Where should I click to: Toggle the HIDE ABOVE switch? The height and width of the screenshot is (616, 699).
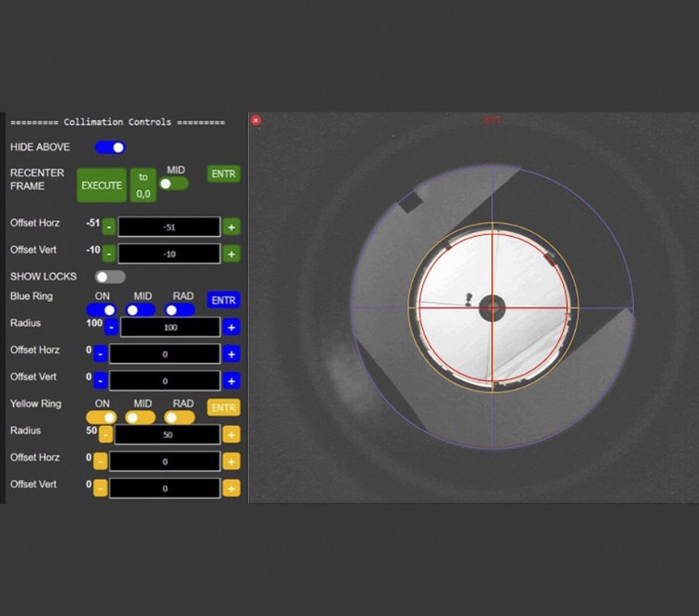click(110, 147)
